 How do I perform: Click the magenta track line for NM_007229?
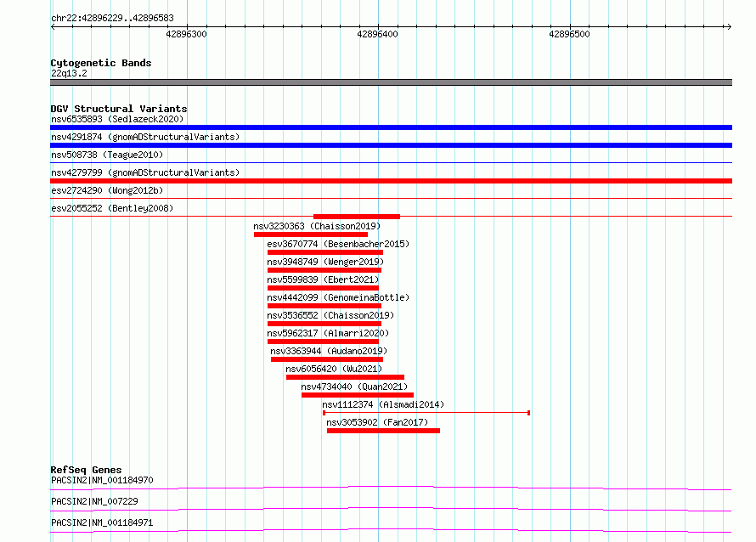[x=391, y=509]
